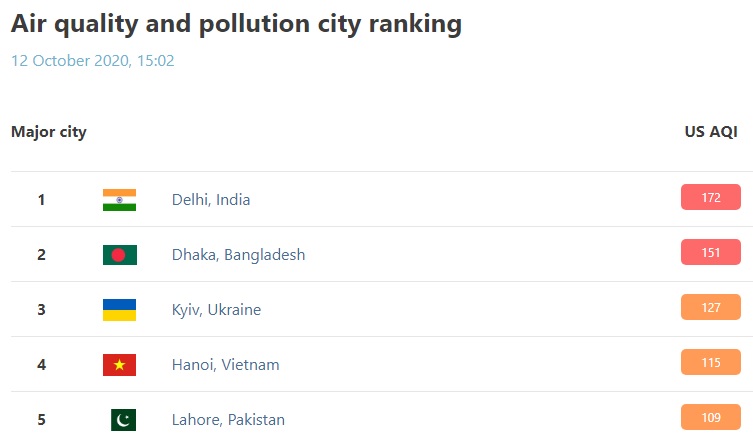Click the orange 109 AQI badge
753x437 pixels.
pos(710,417)
